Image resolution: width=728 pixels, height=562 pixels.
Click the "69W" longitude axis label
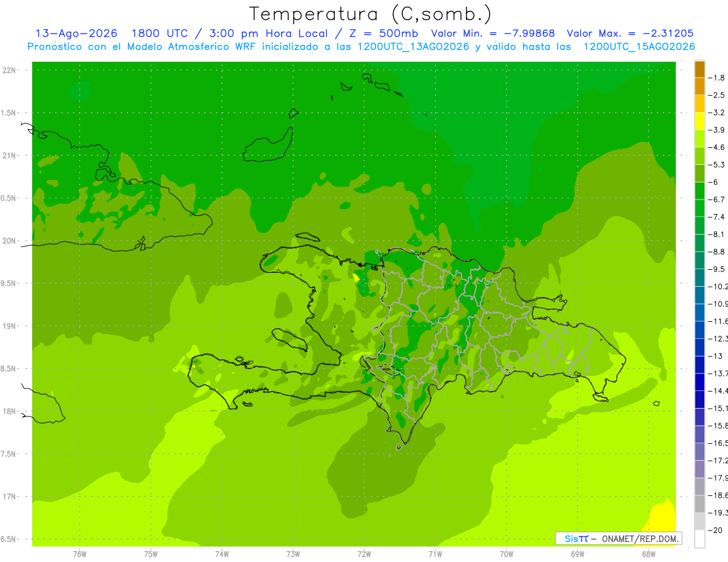[577, 554]
